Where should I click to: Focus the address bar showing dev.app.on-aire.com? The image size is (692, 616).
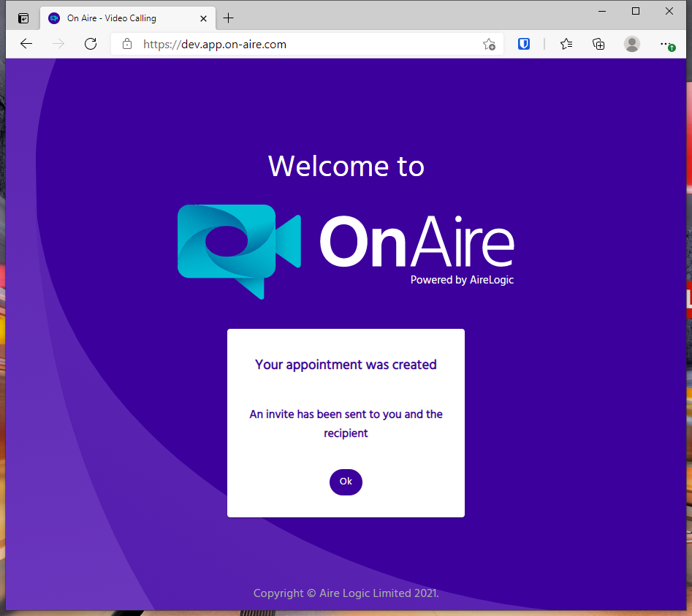click(x=292, y=44)
